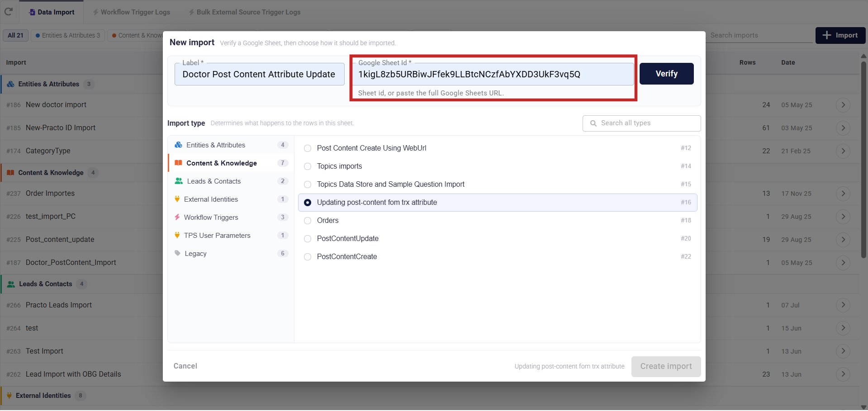The height and width of the screenshot is (411, 868).
Task: Click Leads & Contacts group icon in background list
Action: click(11, 284)
